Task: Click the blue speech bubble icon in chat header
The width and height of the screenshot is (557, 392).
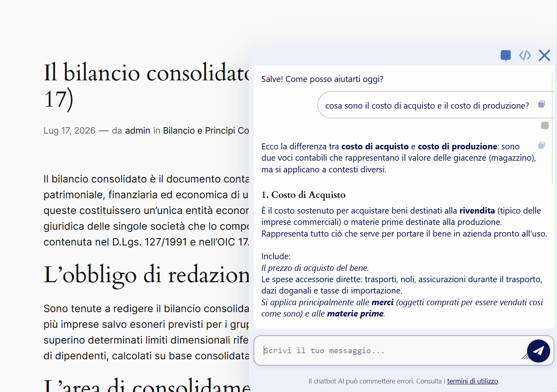Action: coord(505,55)
